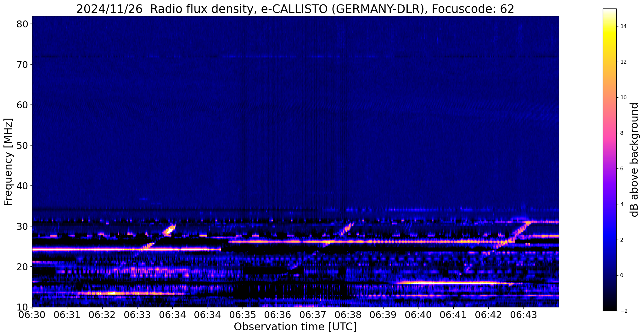644x336 pixels.
Task: Click the 60 MHz tick label
Action: (23, 105)
